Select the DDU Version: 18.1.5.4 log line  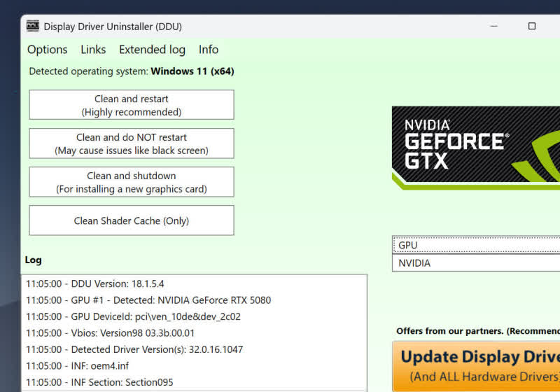pyautogui.click(x=195, y=283)
